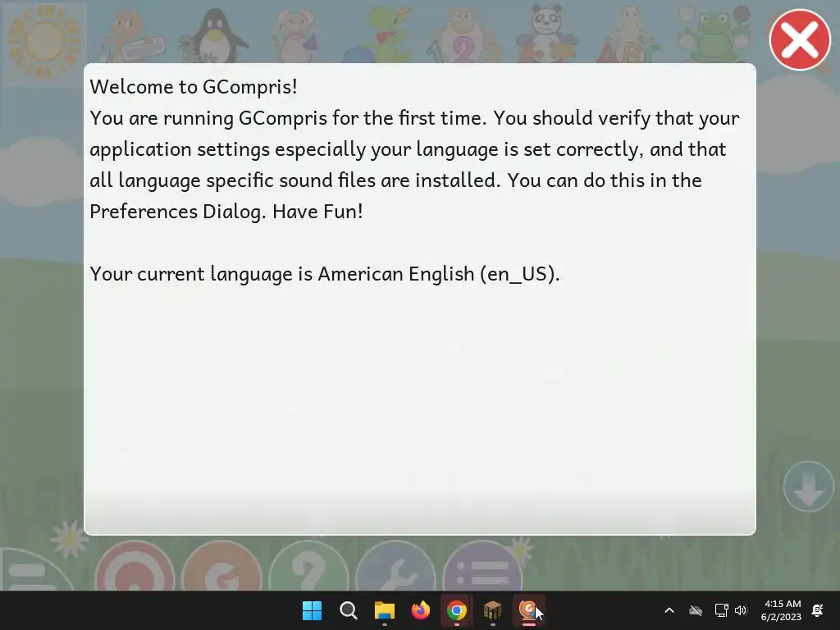Viewport: 840px width, 630px height.
Task: Click the 'Your current language is American English' line
Action: tap(325, 274)
